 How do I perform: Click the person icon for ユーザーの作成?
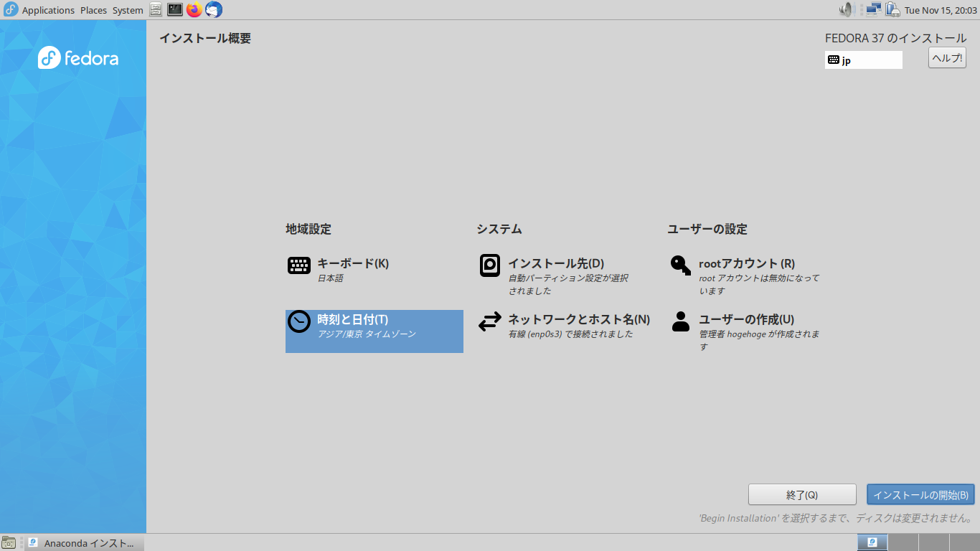pos(681,321)
